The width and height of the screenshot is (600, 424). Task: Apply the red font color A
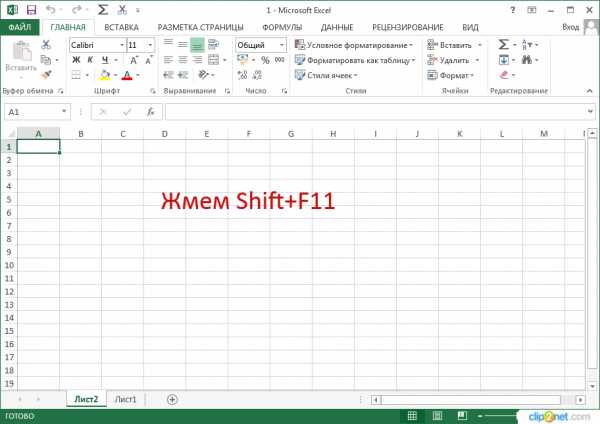(x=127, y=75)
